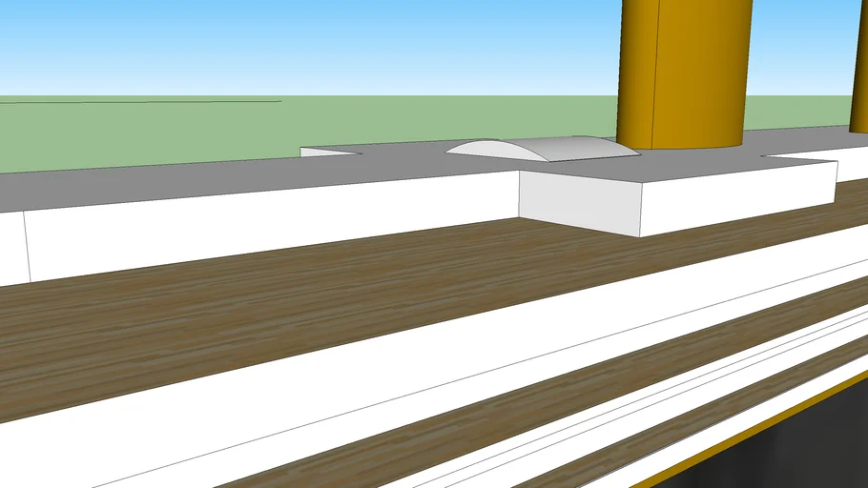Screen dimensions: 868x488
Task: Select the dark axis line on the horizon
Action: pos(143,101)
